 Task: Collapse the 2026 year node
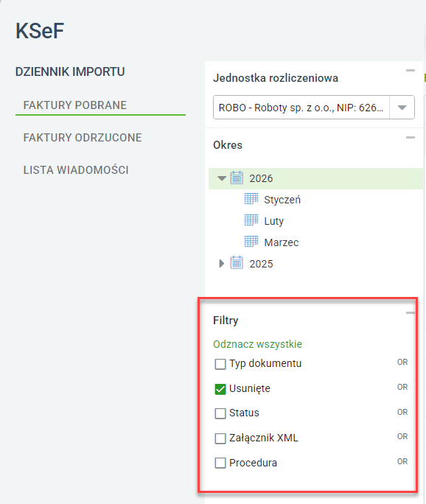point(222,178)
